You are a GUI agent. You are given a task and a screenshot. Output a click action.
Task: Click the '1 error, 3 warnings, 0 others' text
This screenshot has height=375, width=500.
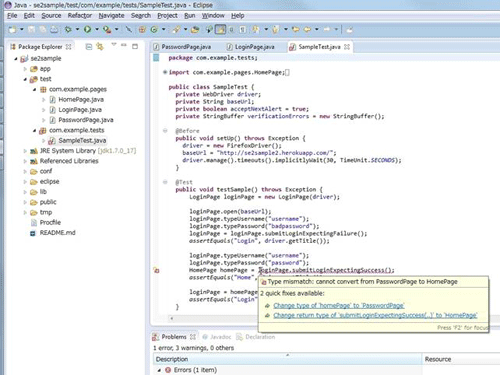[193, 348]
